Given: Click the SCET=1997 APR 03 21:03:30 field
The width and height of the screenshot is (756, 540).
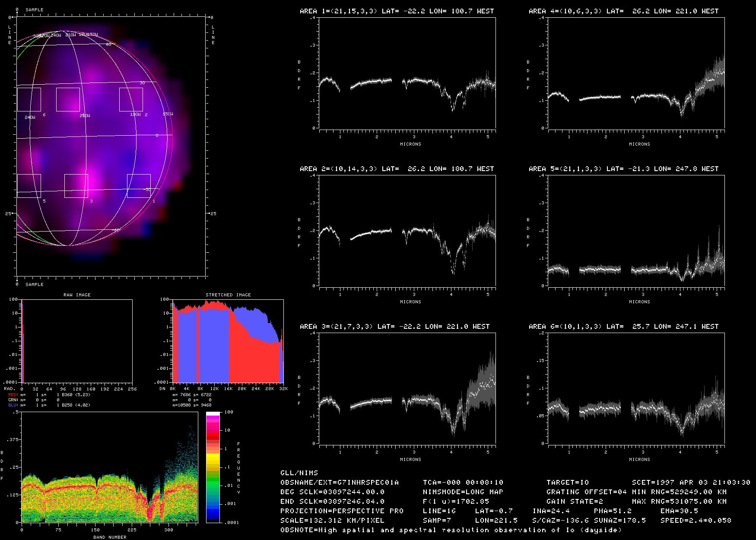Looking at the screenshot, I should pos(691,483).
